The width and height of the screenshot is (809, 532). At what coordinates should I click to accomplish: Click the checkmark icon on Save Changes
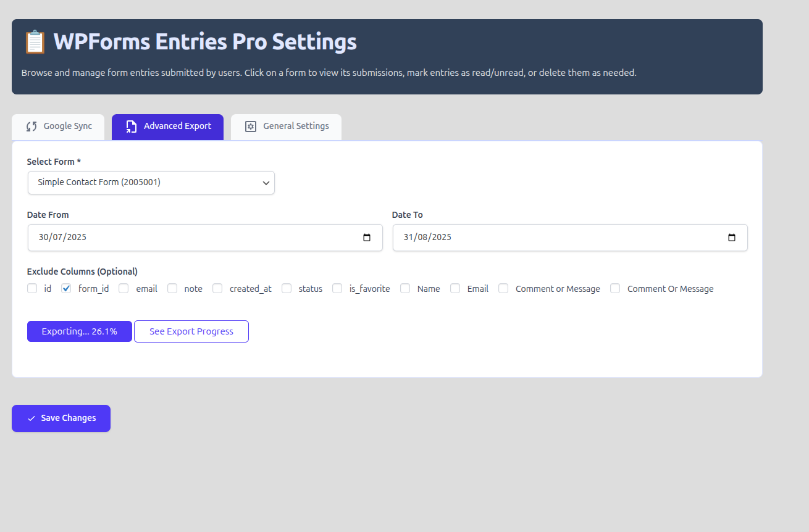click(31, 418)
